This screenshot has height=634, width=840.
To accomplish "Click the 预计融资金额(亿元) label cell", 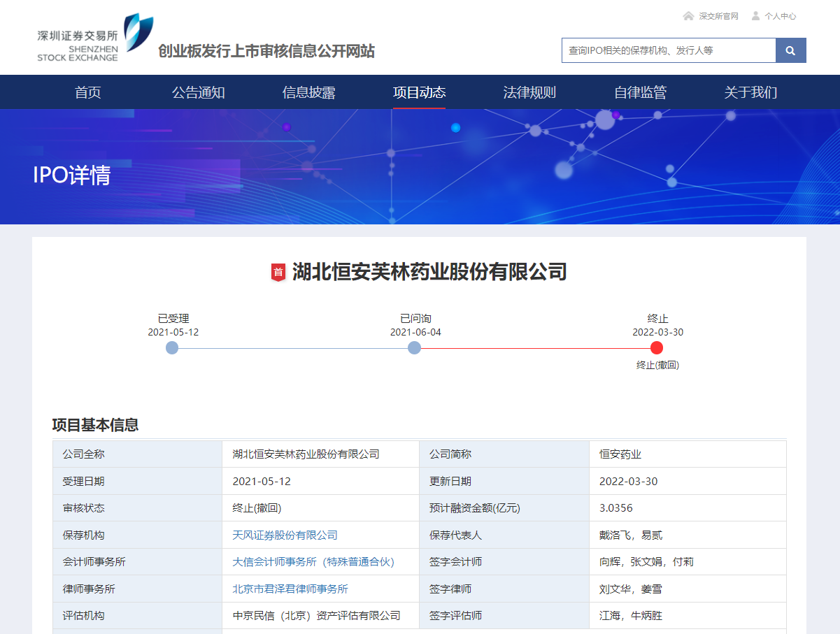I will pos(504,508).
